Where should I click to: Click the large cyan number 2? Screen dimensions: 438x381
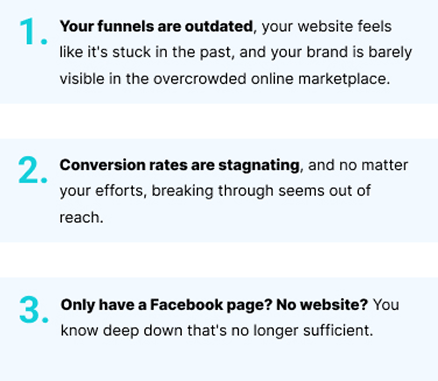33,170
